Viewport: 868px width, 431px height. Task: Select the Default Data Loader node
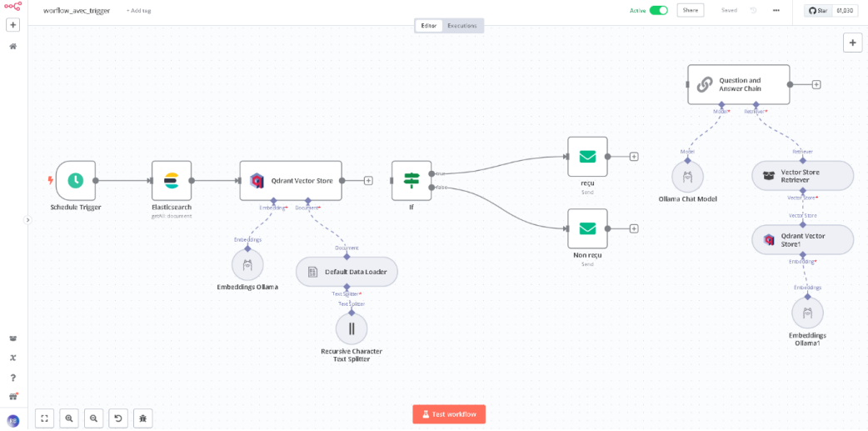[x=347, y=272]
